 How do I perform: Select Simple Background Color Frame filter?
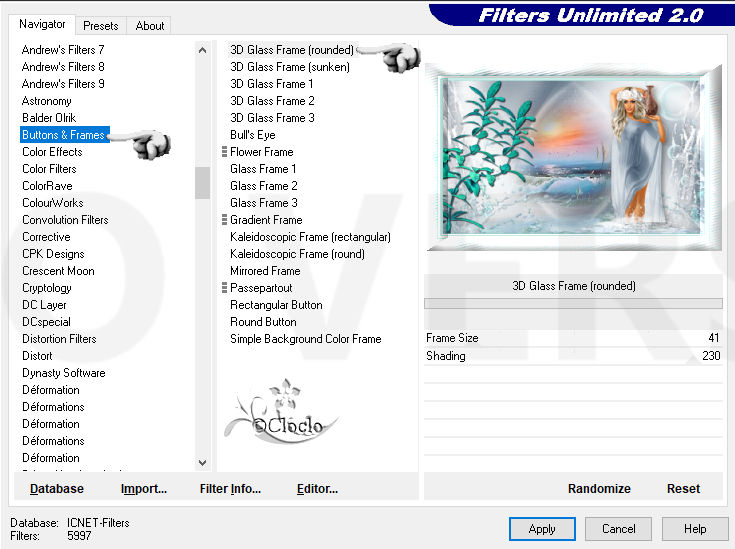306,339
